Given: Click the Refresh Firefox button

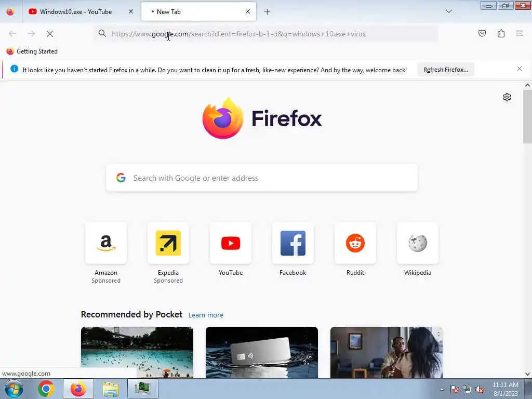Looking at the screenshot, I should (445, 70).
